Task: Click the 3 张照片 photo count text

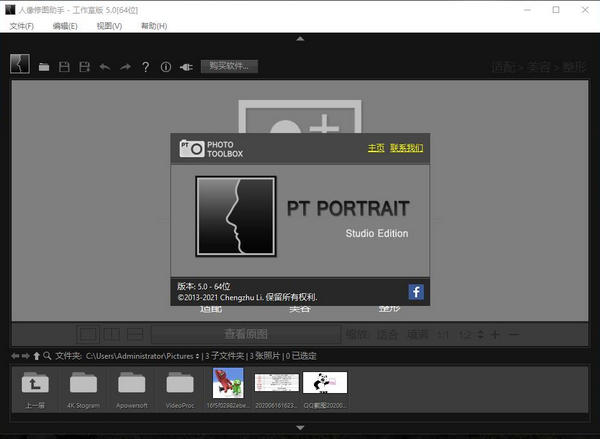Action: click(x=265, y=356)
